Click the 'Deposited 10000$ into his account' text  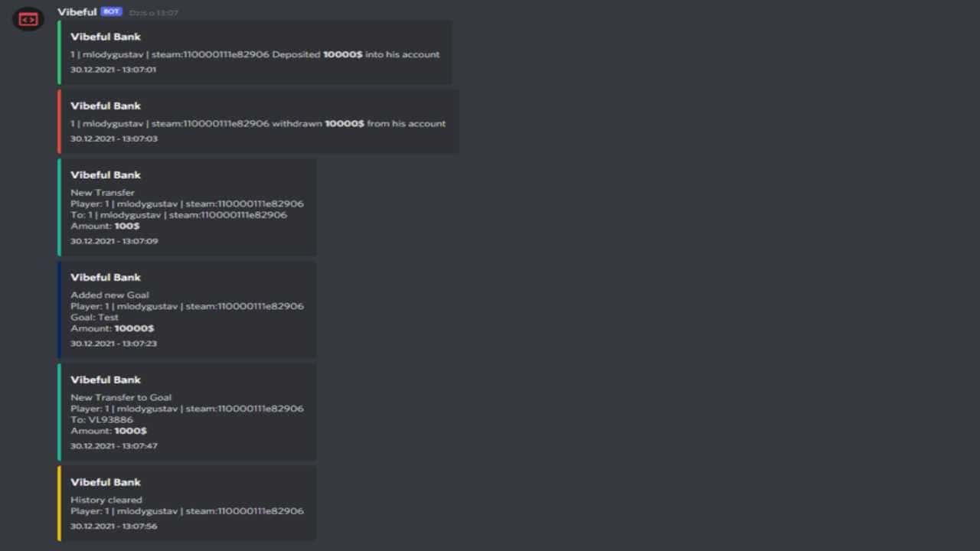[356, 54]
